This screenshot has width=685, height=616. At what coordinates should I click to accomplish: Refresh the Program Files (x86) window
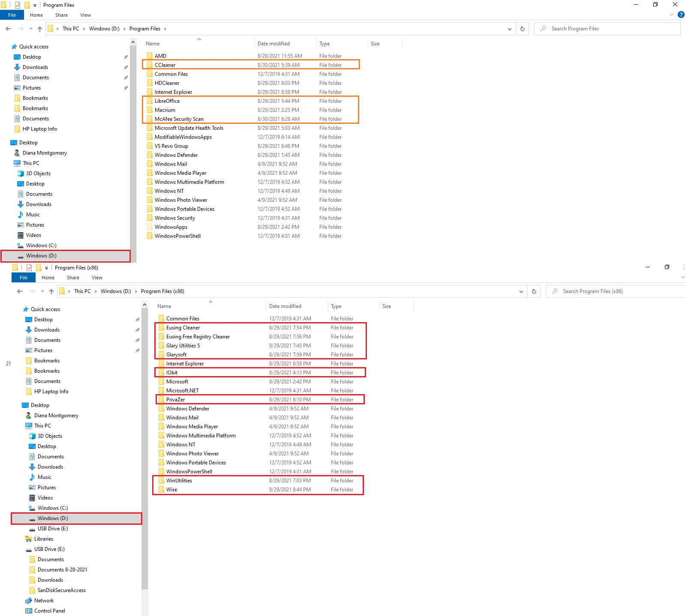pyautogui.click(x=534, y=291)
